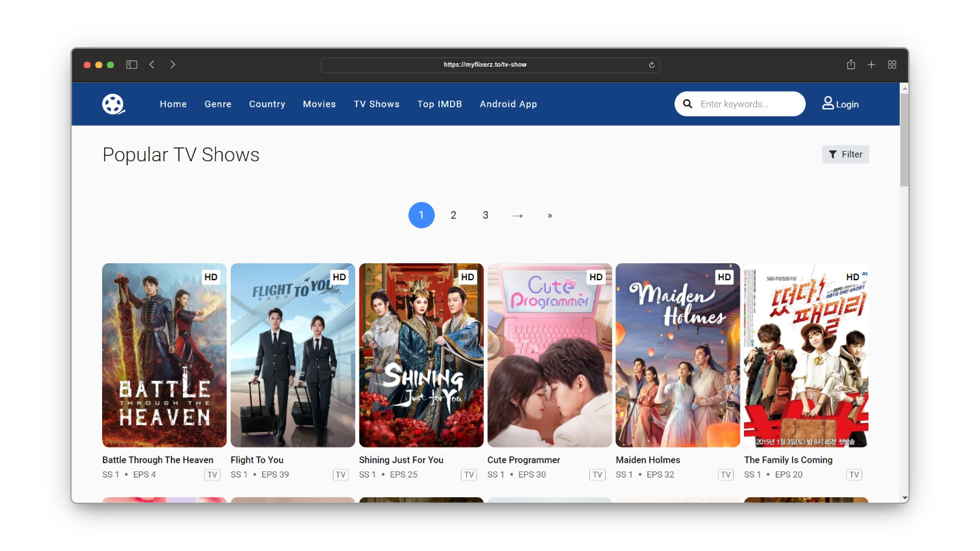Go to page 2

(x=453, y=215)
